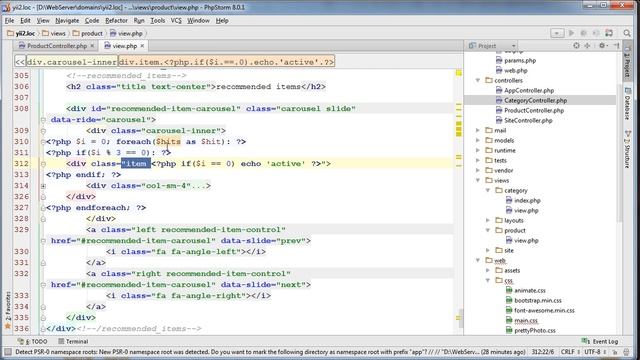Open the TODO tool window
Viewport: 640px width, 360px height.
pyautogui.click(x=33, y=341)
